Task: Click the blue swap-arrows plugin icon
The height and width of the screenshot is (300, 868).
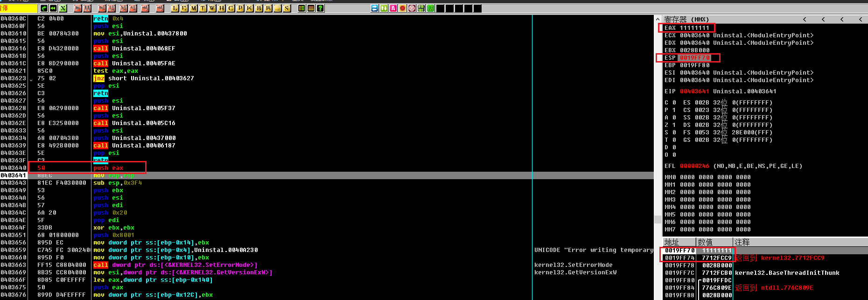Action: point(375,8)
